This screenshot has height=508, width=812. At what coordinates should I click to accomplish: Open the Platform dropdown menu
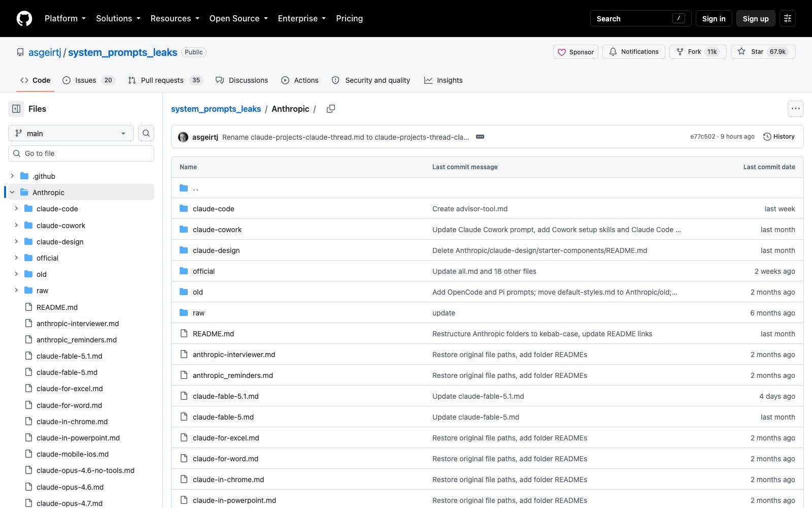pos(65,18)
